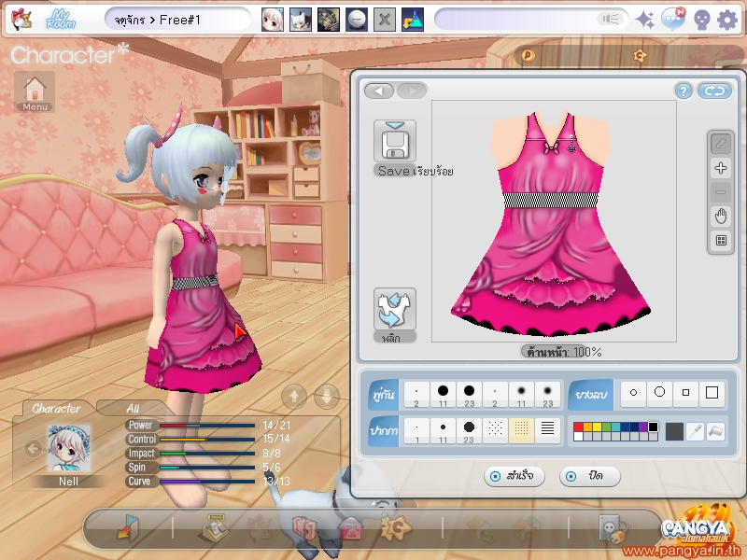Select the paint bucket fill tool
The height and width of the screenshot is (560, 747).
(716, 431)
